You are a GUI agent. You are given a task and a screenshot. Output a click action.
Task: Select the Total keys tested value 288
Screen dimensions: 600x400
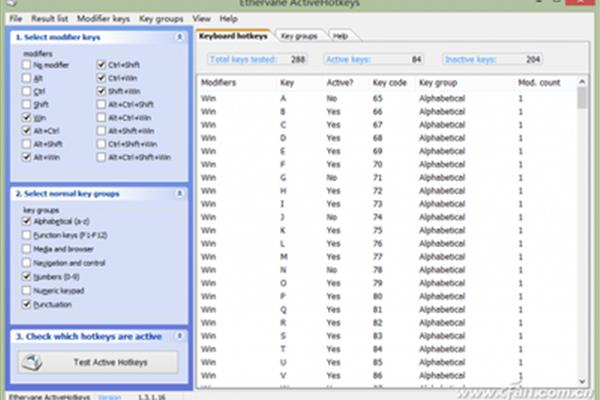point(298,59)
